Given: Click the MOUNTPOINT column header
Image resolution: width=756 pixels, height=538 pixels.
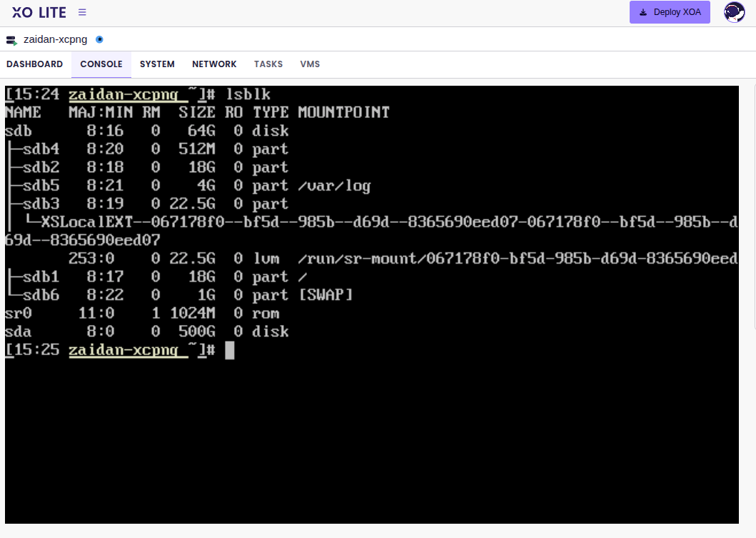Looking at the screenshot, I should click(x=343, y=112).
